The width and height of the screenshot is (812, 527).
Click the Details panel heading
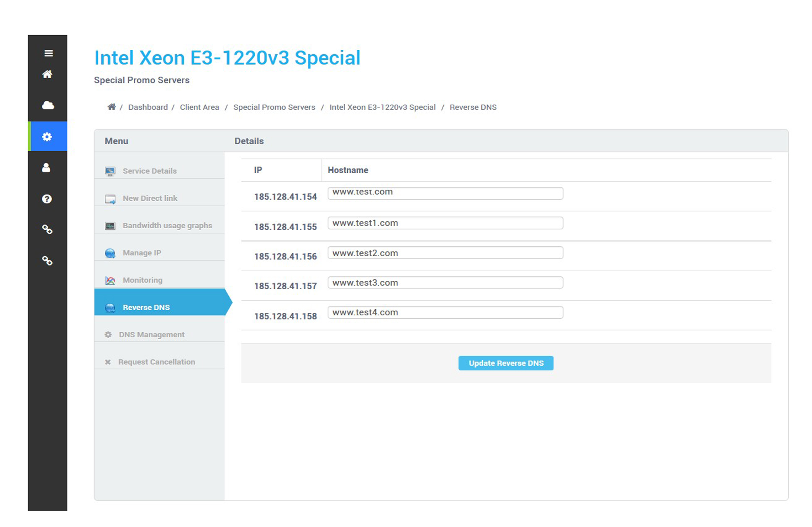249,141
